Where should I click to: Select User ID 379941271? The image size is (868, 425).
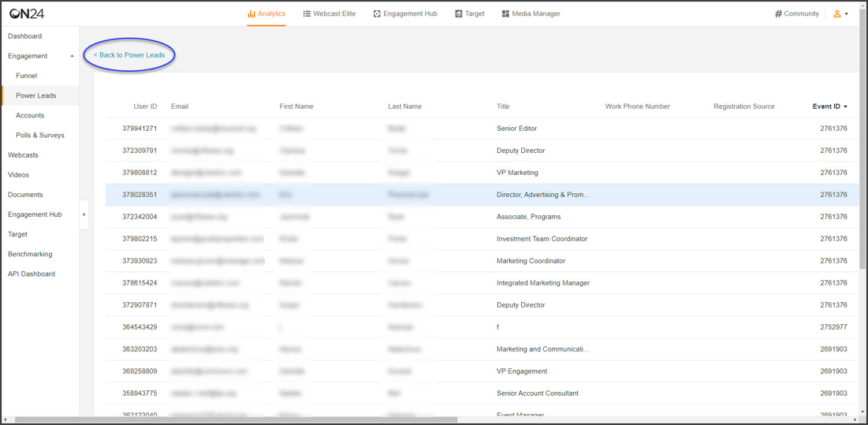click(140, 129)
